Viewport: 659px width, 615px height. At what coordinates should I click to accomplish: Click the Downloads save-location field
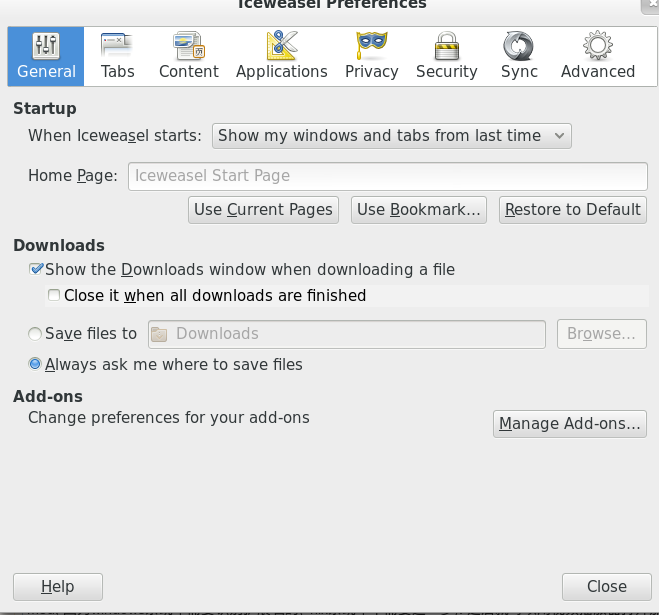pyautogui.click(x=347, y=334)
